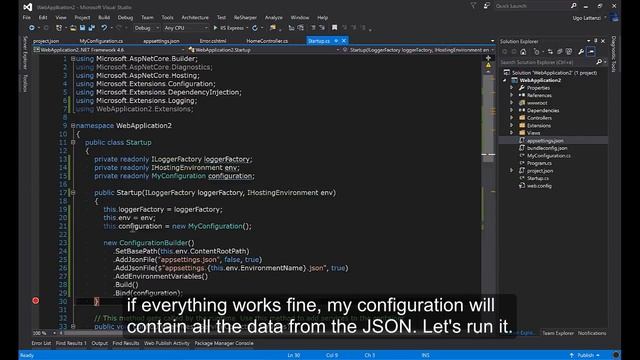This screenshot has height=360, width=640.
Task: Select web.config in Solution Explorer
Action: point(539,186)
